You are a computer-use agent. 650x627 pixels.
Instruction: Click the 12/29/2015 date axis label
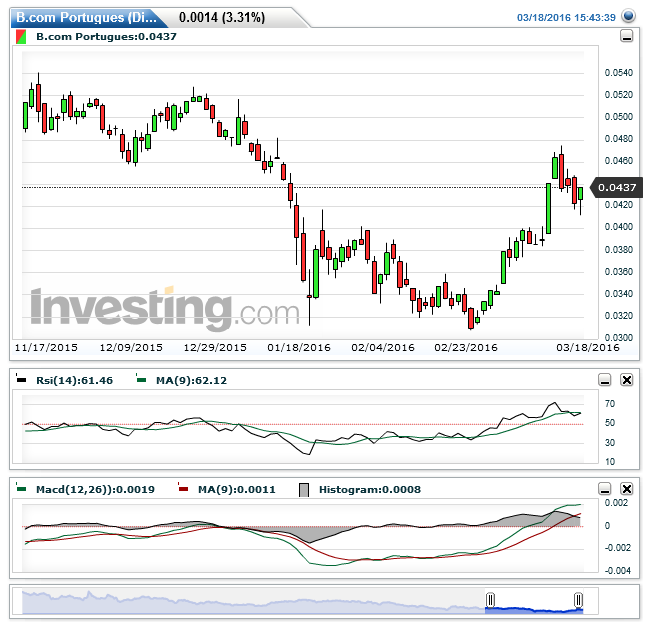[x=215, y=347]
